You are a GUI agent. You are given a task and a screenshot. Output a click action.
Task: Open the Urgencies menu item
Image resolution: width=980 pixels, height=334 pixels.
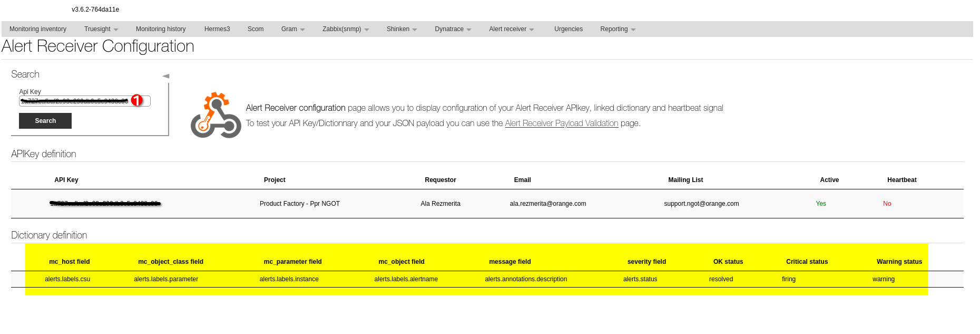point(569,29)
